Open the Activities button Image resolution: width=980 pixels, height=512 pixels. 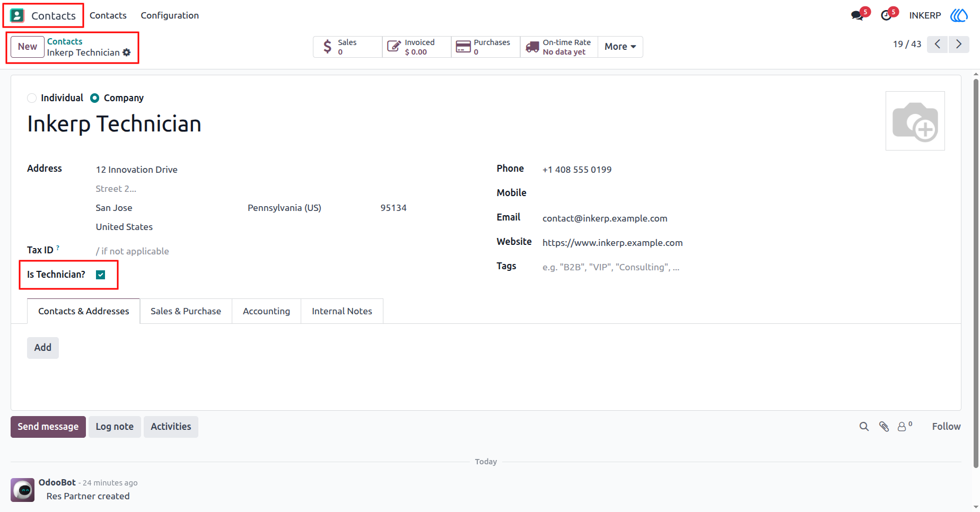coord(171,427)
